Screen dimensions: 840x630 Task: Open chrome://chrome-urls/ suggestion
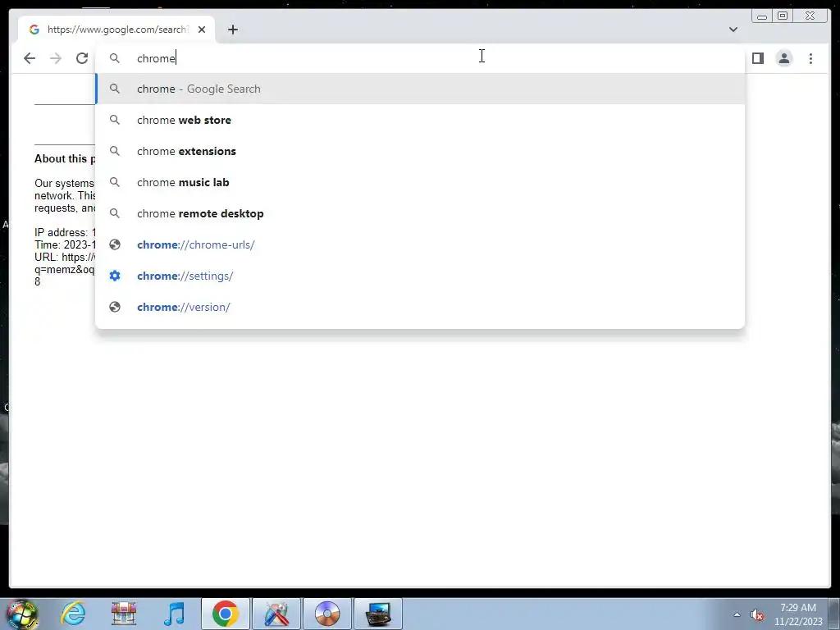(x=420, y=244)
